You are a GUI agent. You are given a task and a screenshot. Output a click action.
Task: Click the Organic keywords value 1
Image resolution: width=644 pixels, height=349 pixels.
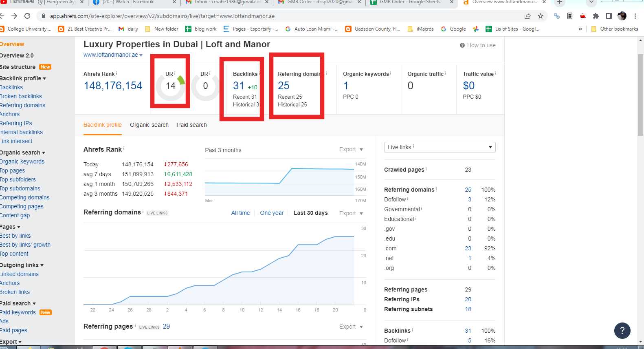[346, 86]
